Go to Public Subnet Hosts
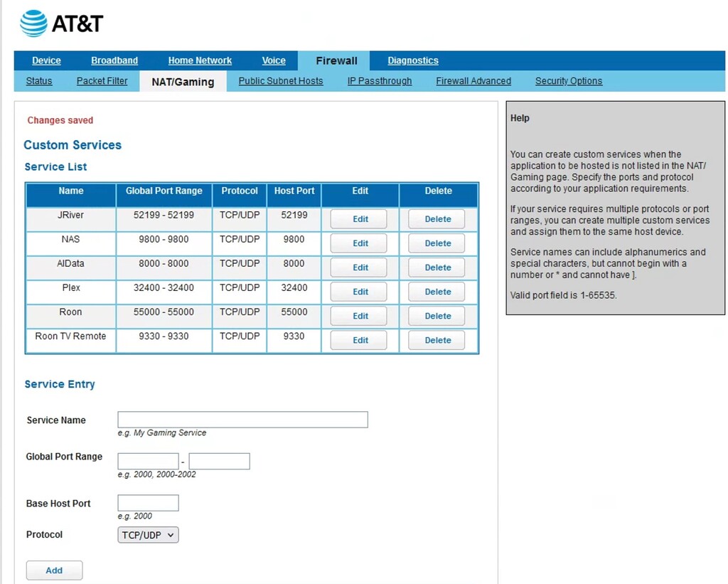The width and height of the screenshot is (728, 584). (x=280, y=81)
